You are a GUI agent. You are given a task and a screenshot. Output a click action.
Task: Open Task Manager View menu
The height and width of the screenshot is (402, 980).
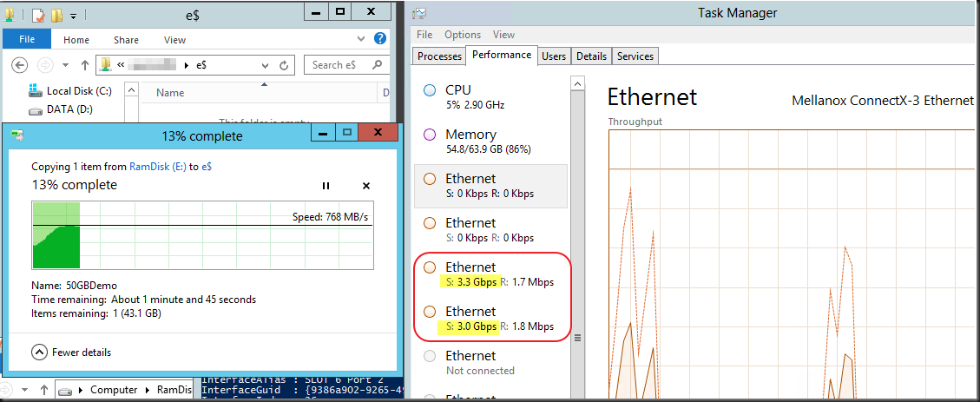click(503, 35)
